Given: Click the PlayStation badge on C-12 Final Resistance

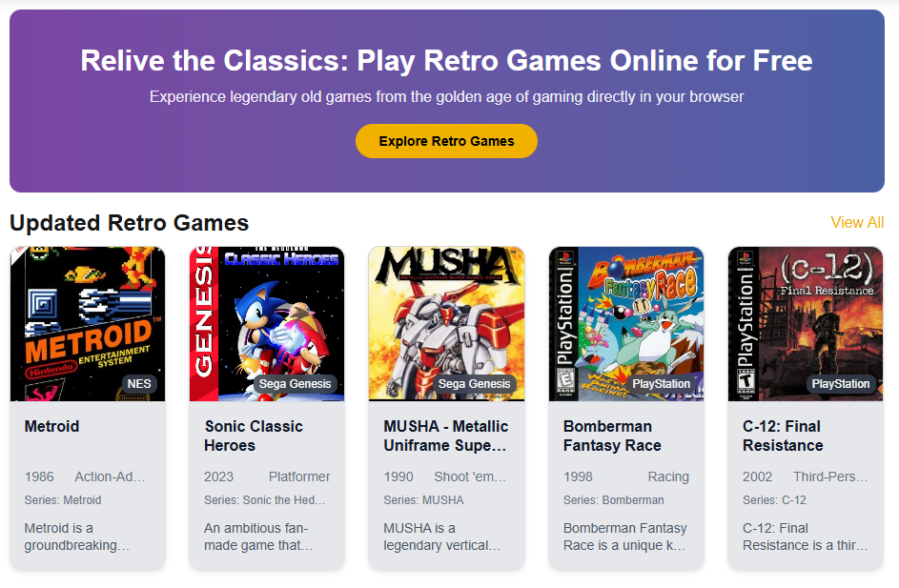Looking at the screenshot, I should [x=841, y=384].
